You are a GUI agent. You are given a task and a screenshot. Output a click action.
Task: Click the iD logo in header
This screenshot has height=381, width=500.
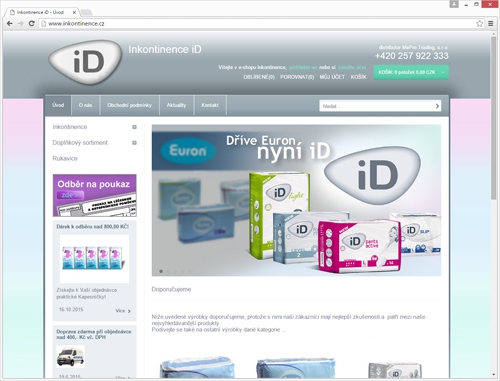click(x=85, y=62)
